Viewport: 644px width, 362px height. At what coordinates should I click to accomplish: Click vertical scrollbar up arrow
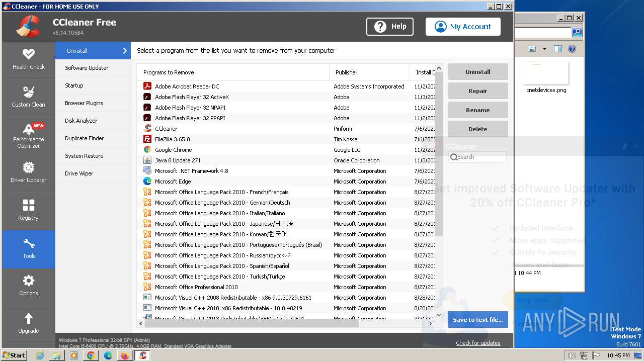click(x=439, y=68)
